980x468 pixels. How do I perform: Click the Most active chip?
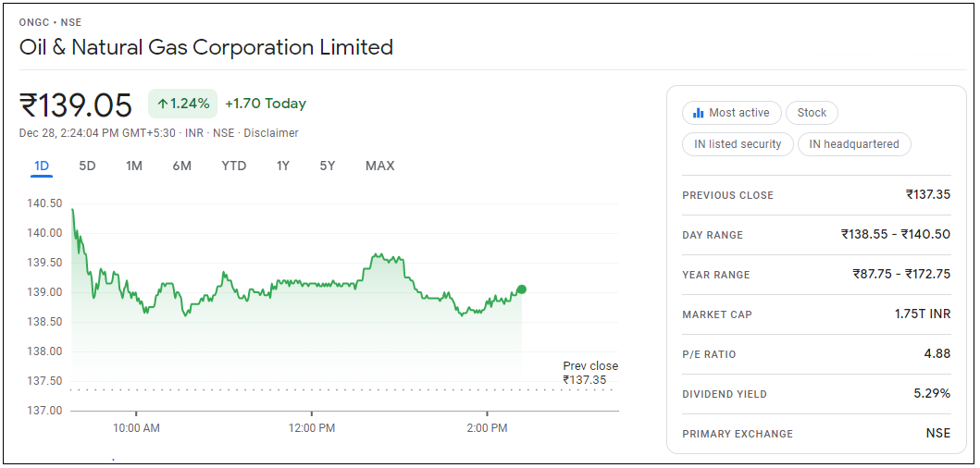(732, 113)
